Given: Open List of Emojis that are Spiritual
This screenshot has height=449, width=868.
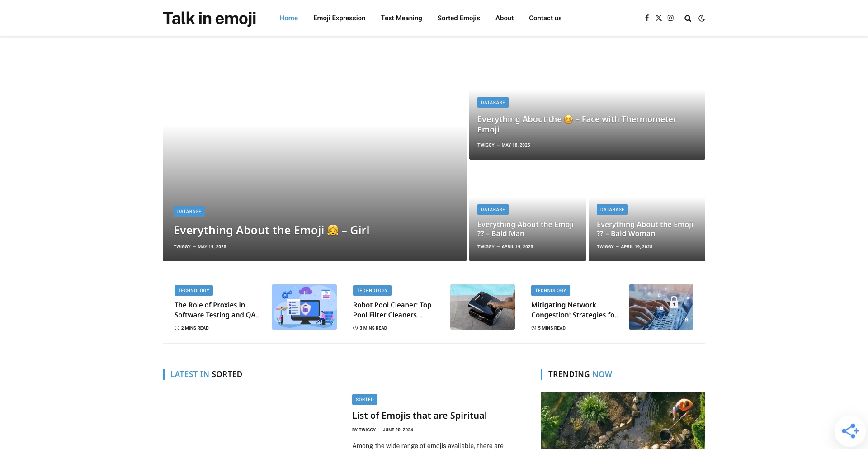Looking at the screenshot, I should click(x=419, y=415).
